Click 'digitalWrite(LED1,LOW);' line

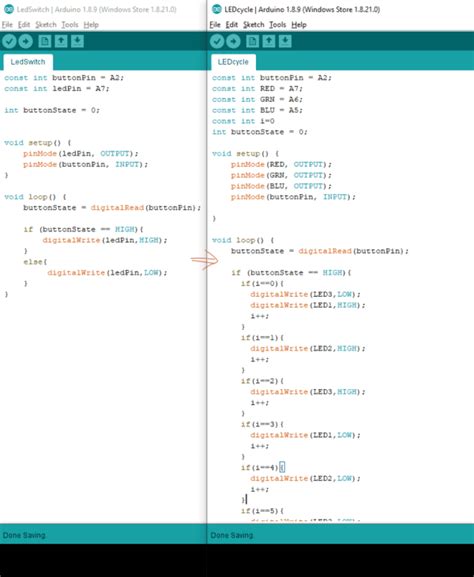[x=305, y=435]
